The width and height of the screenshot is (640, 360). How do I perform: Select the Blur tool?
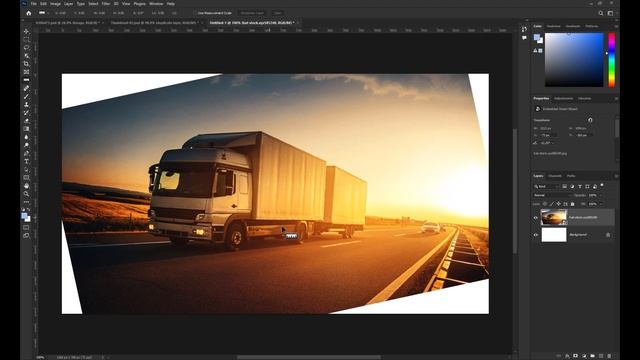[27, 137]
